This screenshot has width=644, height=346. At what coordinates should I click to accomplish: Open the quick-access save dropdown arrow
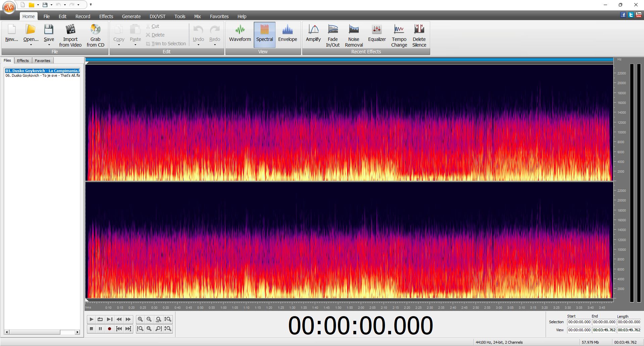click(51, 5)
